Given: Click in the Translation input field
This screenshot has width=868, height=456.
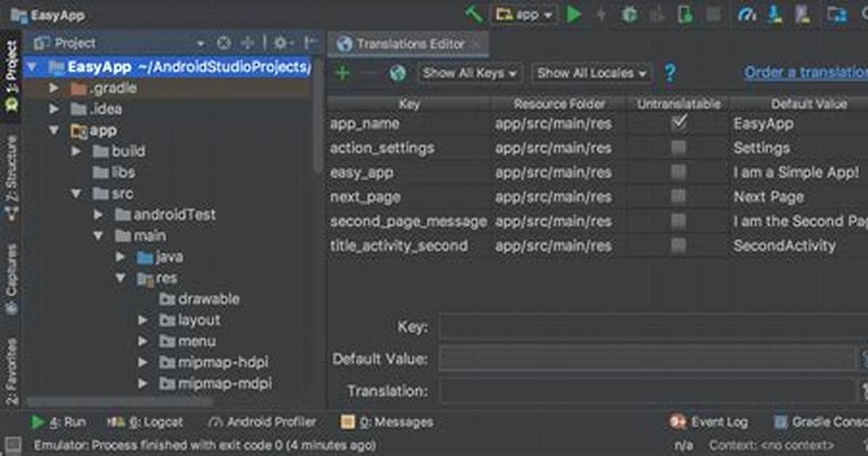Looking at the screenshot, I should pos(647,391).
